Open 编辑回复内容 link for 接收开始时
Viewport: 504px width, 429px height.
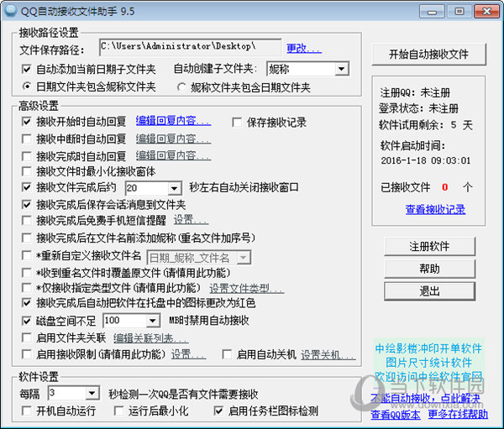click(173, 121)
